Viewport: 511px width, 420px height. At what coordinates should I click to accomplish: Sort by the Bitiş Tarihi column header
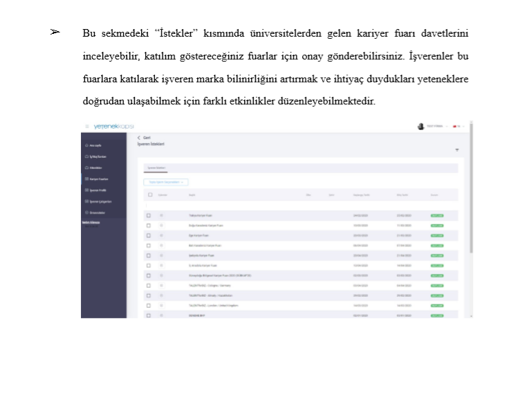point(402,195)
